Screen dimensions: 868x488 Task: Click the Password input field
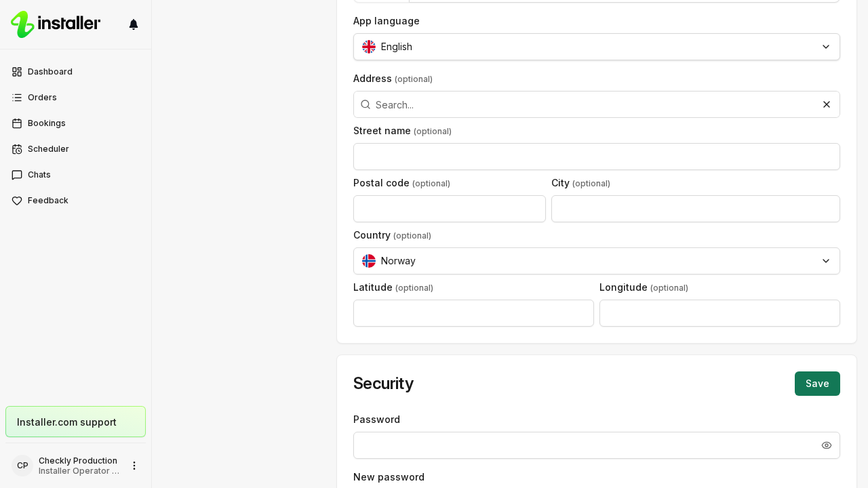[x=597, y=445]
